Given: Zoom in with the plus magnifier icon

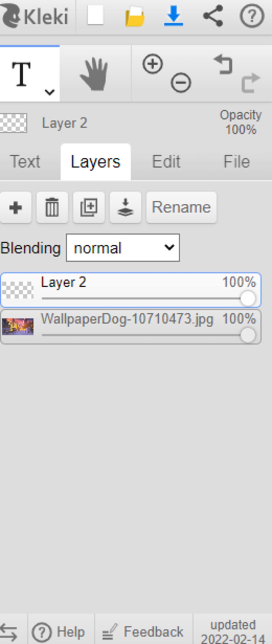Looking at the screenshot, I should [x=153, y=64].
